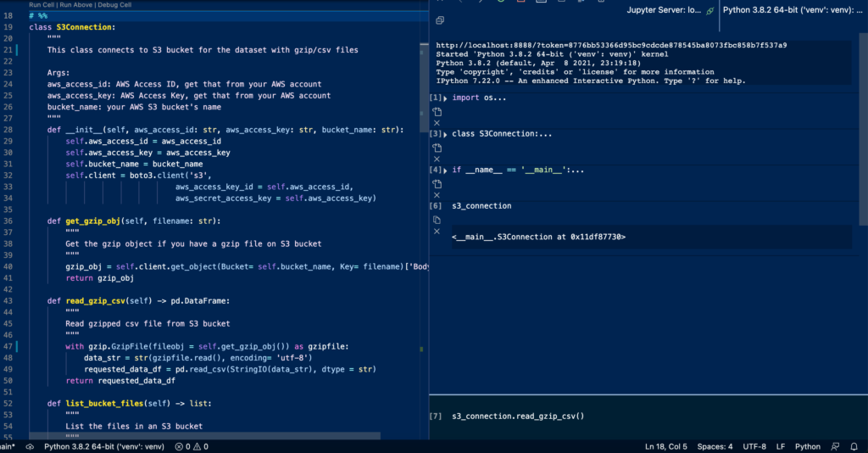Viewport: 868px width, 453px height.
Task: Open the notifications bell in status bar
Action: click(x=856, y=446)
